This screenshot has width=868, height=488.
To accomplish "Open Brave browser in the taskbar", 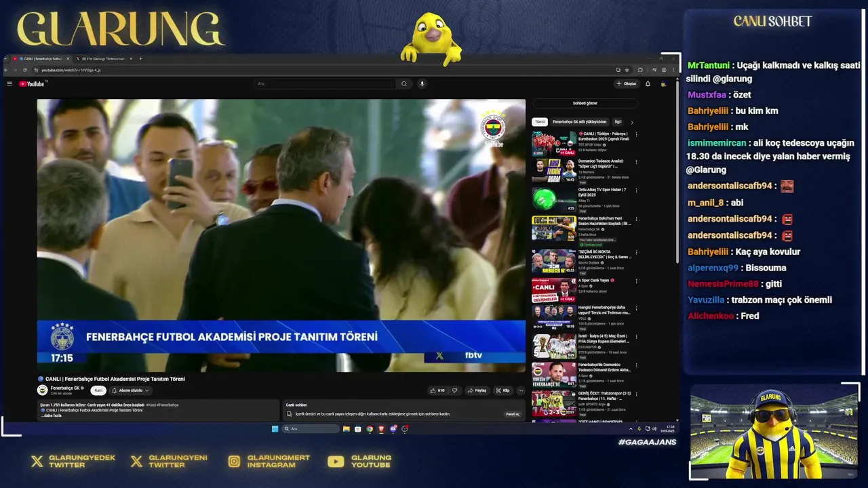I will (381, 429).
